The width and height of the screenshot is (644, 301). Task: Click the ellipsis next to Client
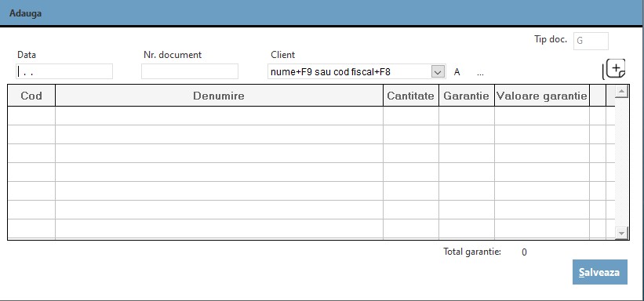pos(480,73)
